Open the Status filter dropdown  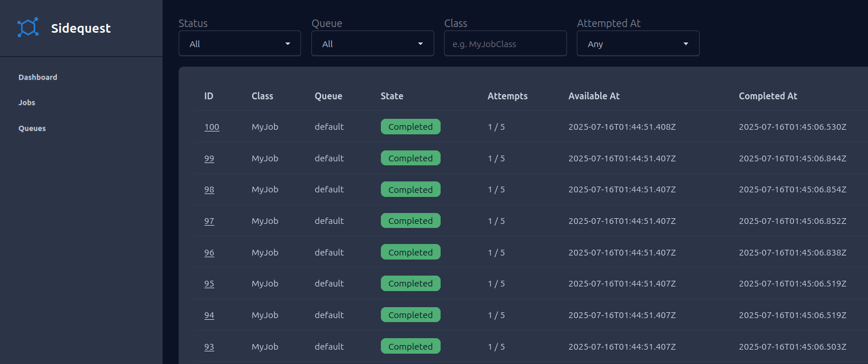(240, 44)
